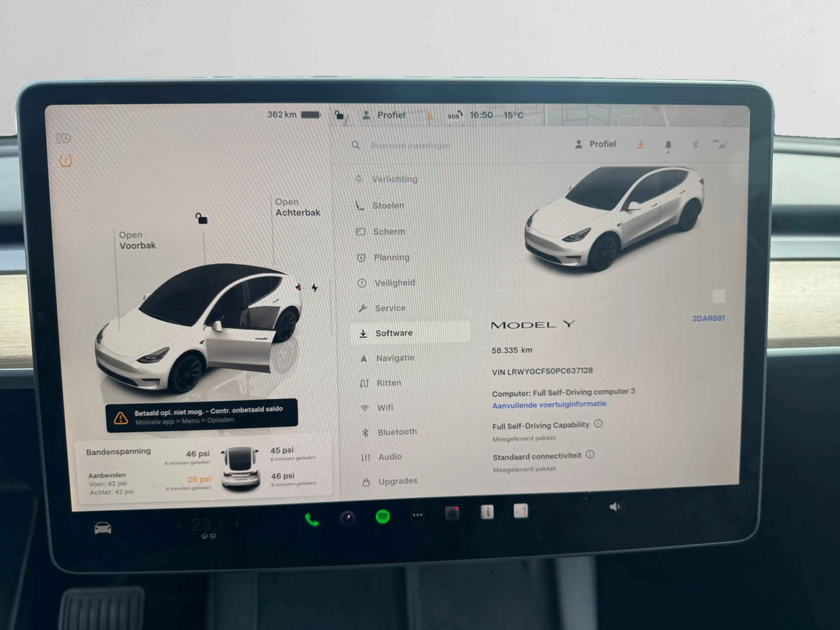Viewport: 840px width, 630px height.
Task: Open Aanvullende voertuiginformatie link
Action: pos(549,404)
